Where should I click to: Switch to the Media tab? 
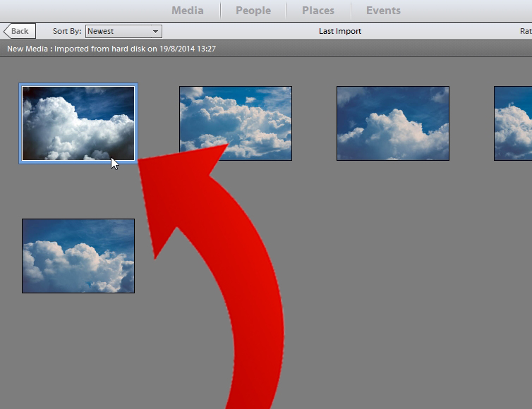(x=187, y=11)
